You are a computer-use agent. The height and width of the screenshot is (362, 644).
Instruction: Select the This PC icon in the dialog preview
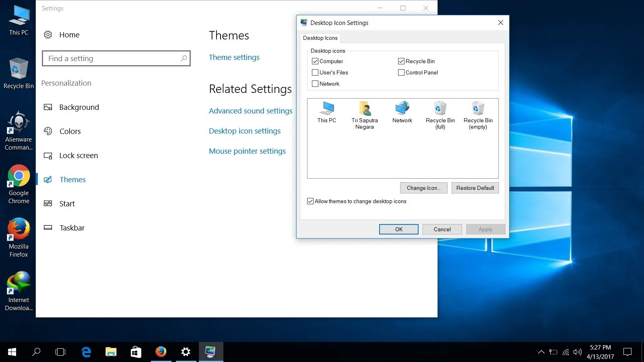326,112
